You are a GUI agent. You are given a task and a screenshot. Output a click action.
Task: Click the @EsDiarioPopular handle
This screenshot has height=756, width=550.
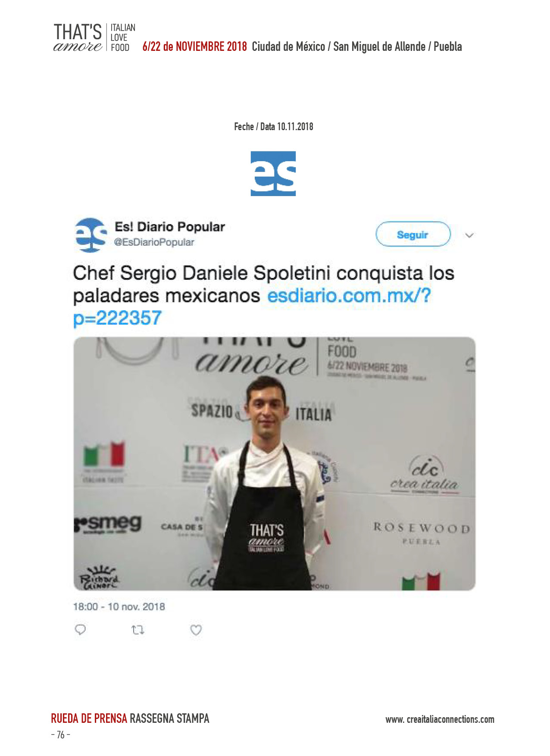click(154, 242)
